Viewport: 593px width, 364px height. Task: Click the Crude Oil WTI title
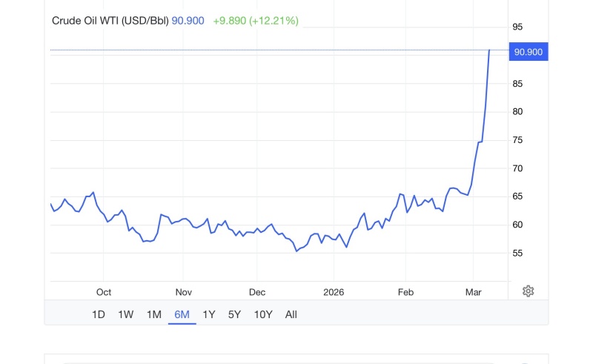(110, 21)
